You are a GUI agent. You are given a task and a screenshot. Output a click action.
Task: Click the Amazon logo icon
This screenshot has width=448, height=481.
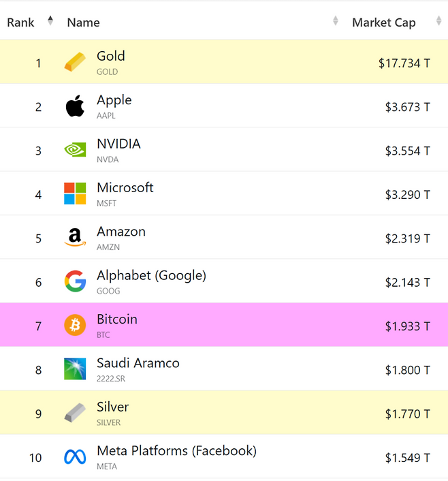click(x=75, y=238)
